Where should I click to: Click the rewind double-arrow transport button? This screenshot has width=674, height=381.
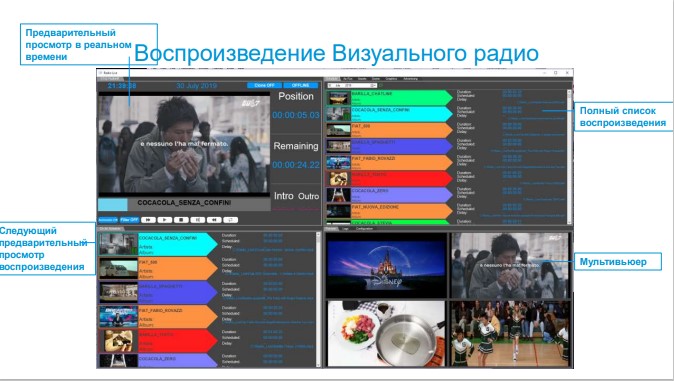click(214, 220)
